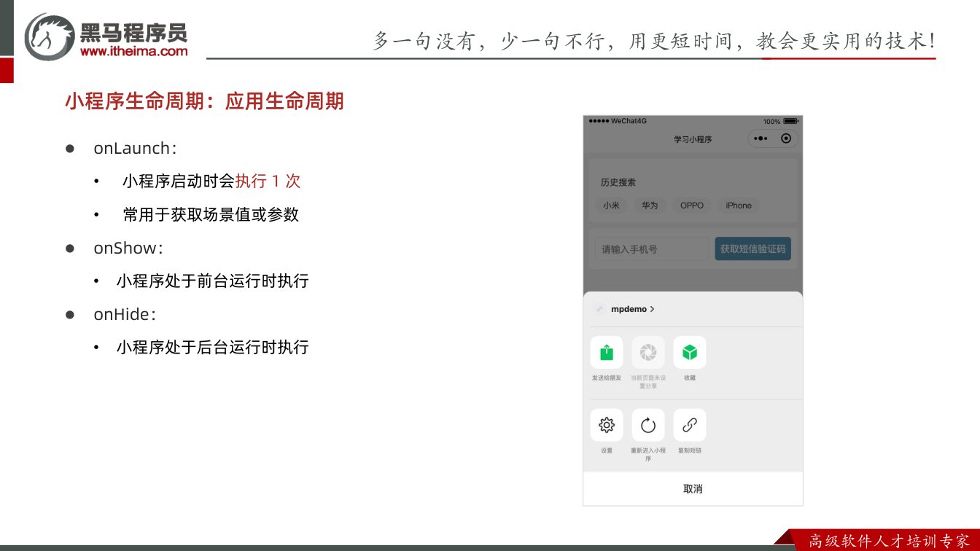Click the onHide bullet text
Viewport: 980px width, 551px height.
pyautogui.click(x=125, y=314)
